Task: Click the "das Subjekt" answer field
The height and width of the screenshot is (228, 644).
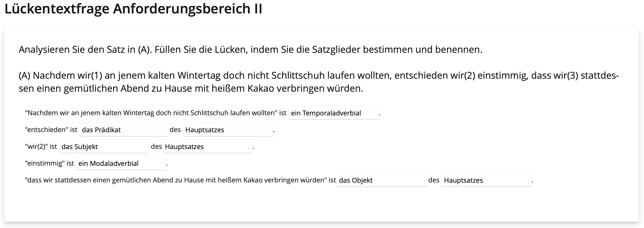Action: [x=104, y=146]
